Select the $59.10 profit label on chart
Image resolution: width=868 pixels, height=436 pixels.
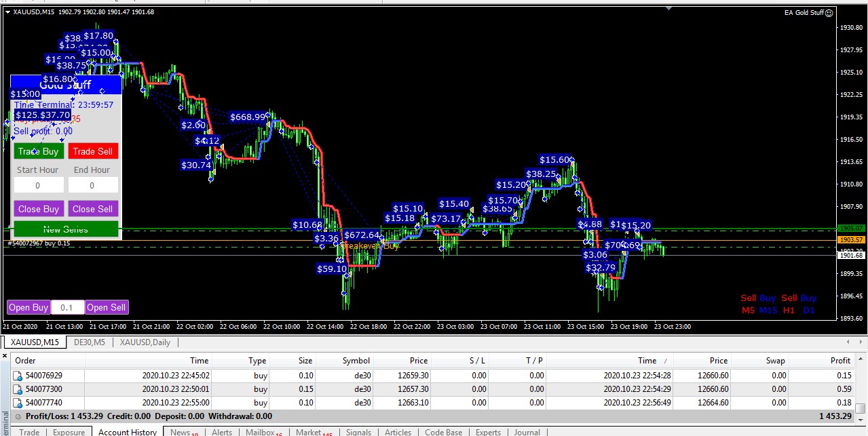click(x=332, y=269)
